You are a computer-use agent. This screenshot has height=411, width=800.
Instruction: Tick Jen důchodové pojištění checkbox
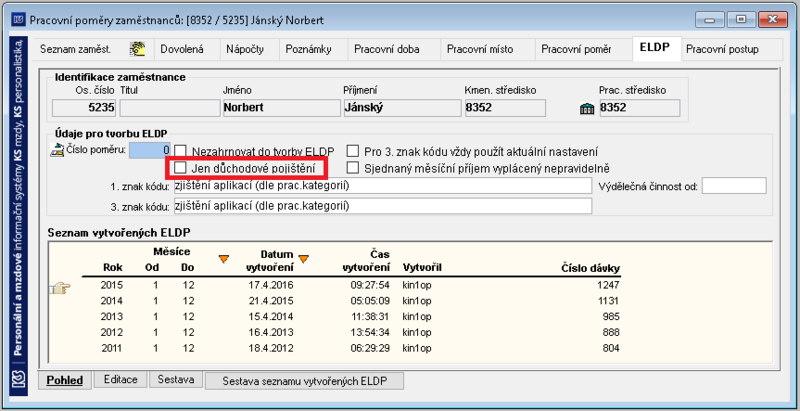click(x=181, y=168)
